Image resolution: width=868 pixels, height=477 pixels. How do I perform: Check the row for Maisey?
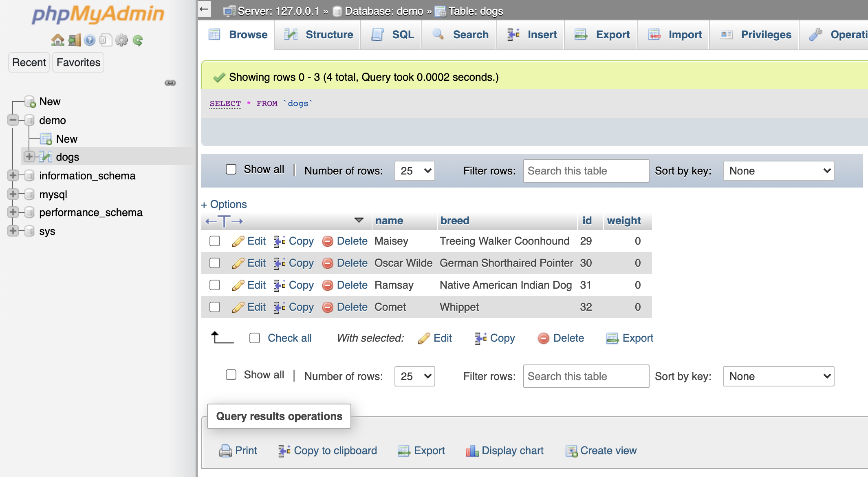point(215,241)
